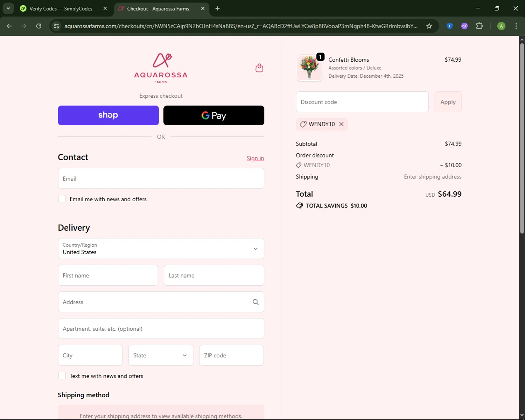Pay with Shop Pay button
The image size is (525, 420).
[108, 115]
